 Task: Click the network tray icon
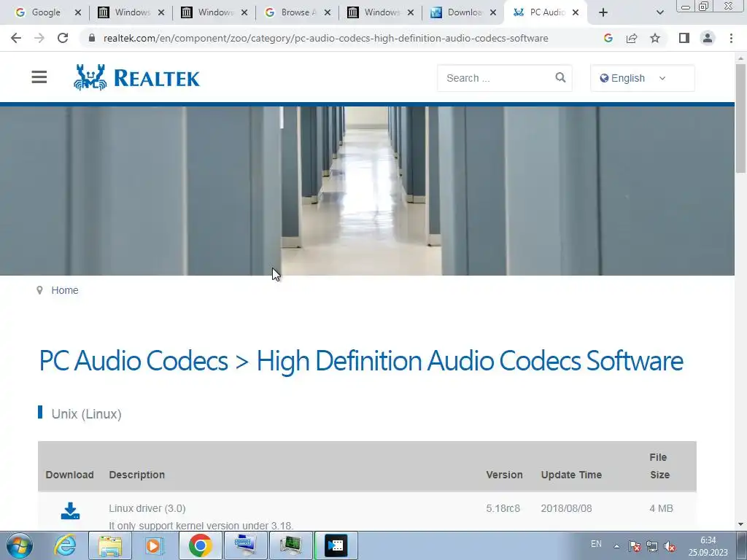tap(651, 546)
